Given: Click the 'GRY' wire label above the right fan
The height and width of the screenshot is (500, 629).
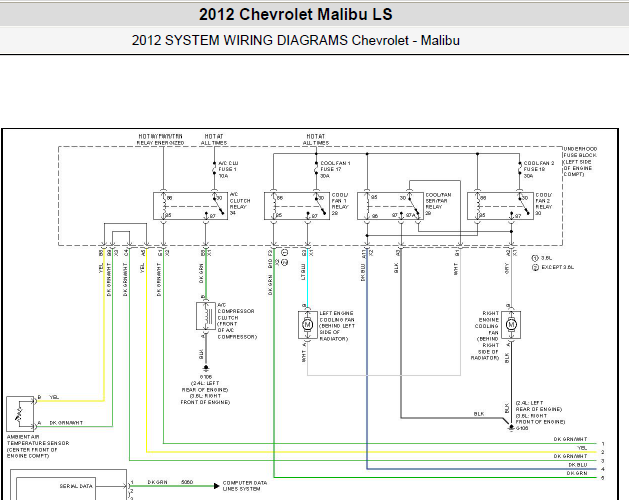Looking at the screenshot, I should (x=507, y=268).
